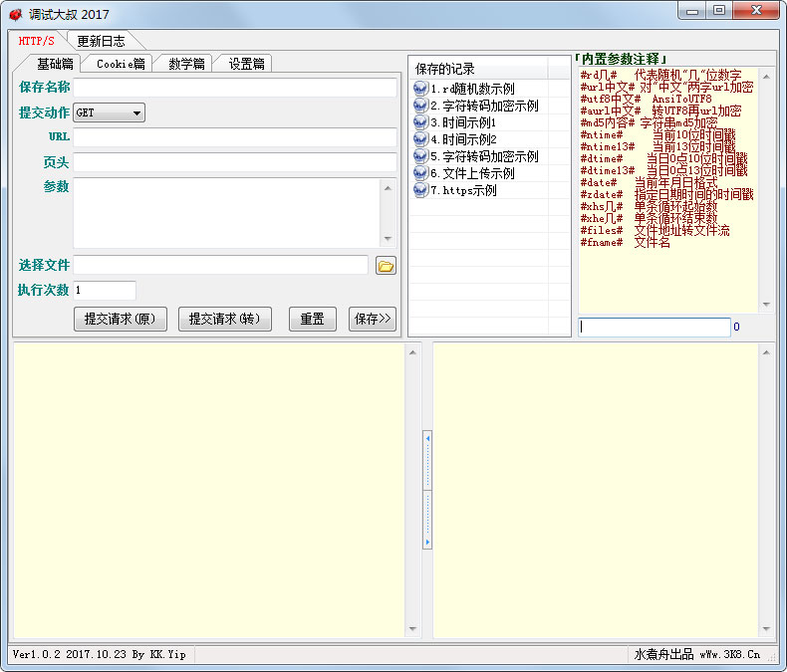Click scroll up arrow in 内置参数注释 panel
787x672 pixels.
(766, 77)
